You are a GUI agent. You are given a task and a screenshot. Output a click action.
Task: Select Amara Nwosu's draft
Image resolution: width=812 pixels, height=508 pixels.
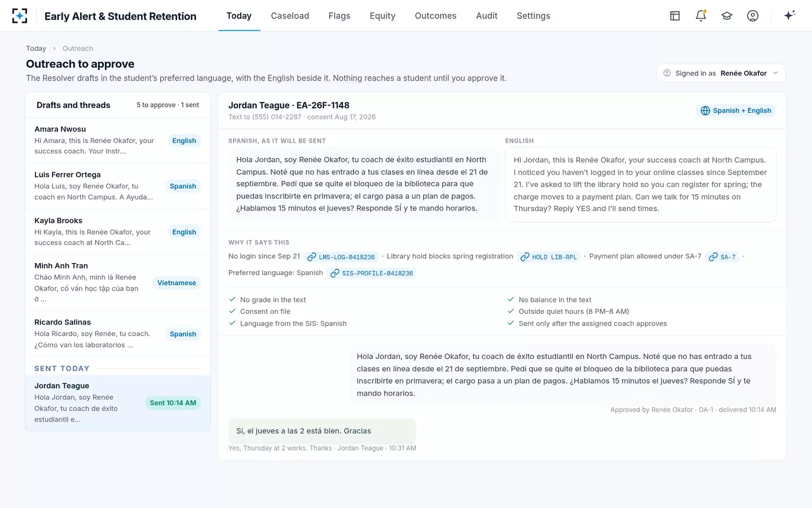pyautogui.click(x=118, y=140)
